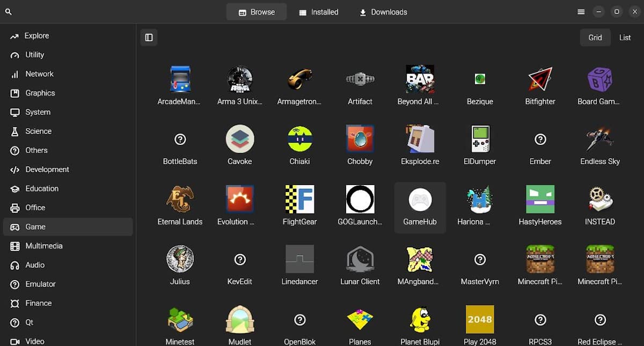644x346 pixels.
Task: Open the Lunar Client icon
Action: point(360,260)
